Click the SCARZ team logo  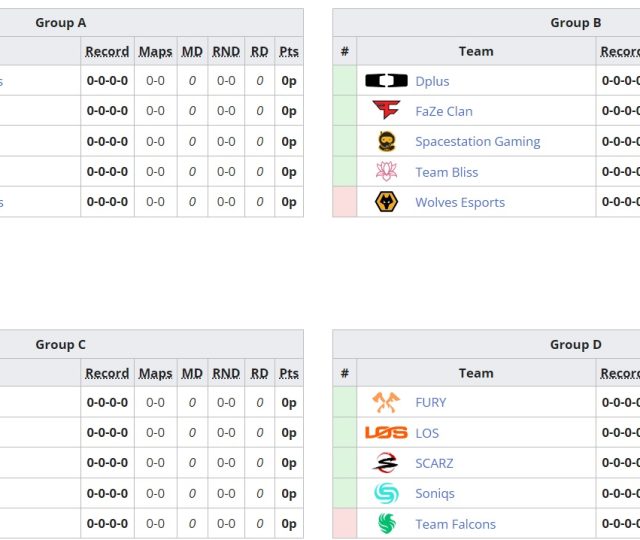coord(386,463)
